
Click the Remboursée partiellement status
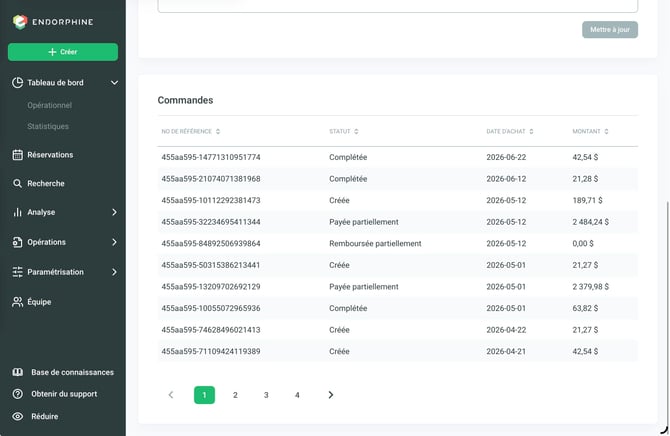(x=375, y=244)
